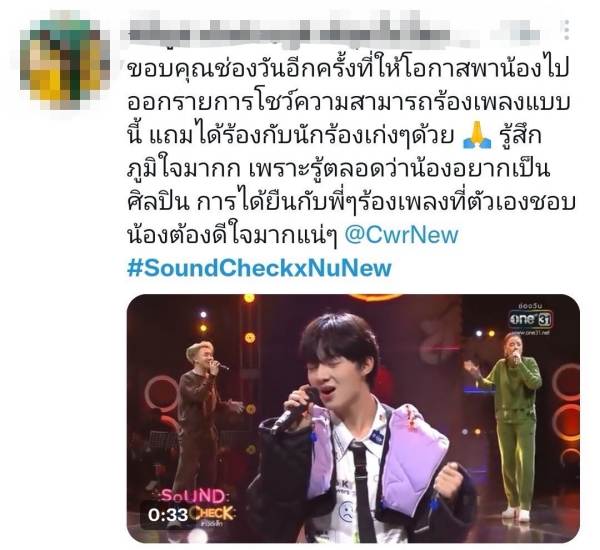This screenshot has width=600, height=550.
Task: Open the @CwrNew mention
Action: click(401, 235)
